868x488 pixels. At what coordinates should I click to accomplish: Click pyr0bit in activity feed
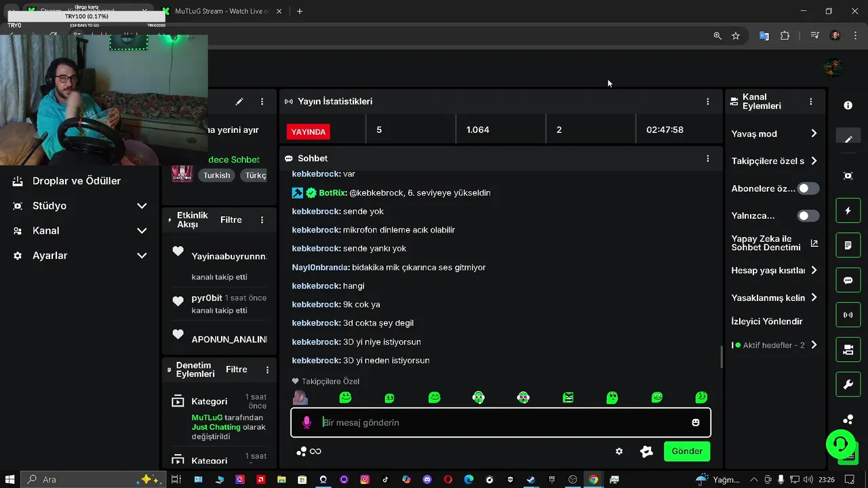(x=207, y=298)
